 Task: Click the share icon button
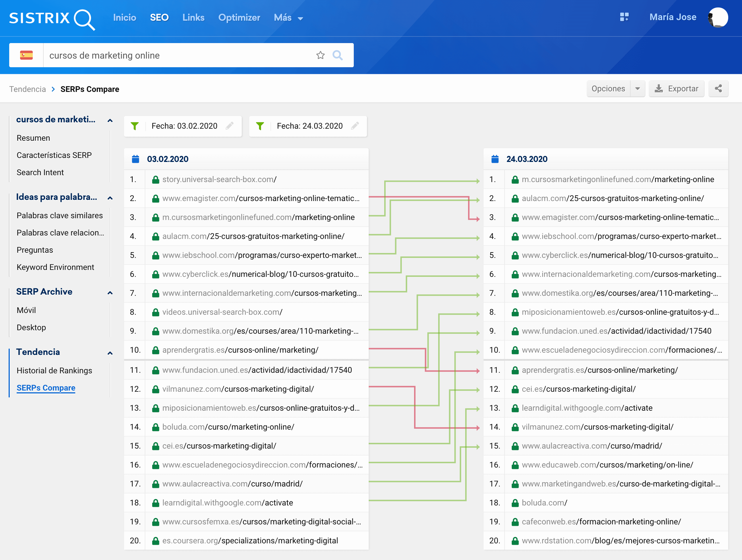click(x=718, y=88)
